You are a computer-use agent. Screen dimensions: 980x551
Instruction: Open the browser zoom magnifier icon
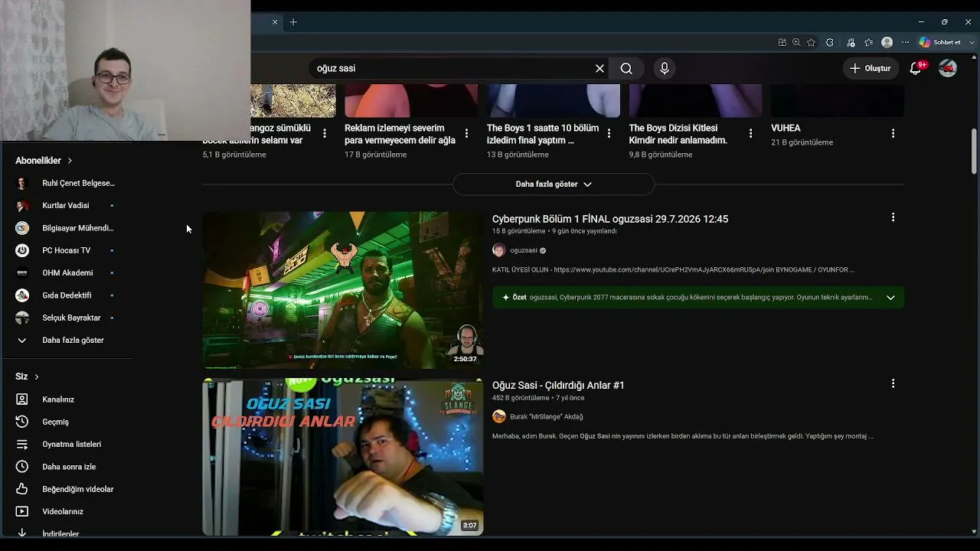tap(796, 43)
